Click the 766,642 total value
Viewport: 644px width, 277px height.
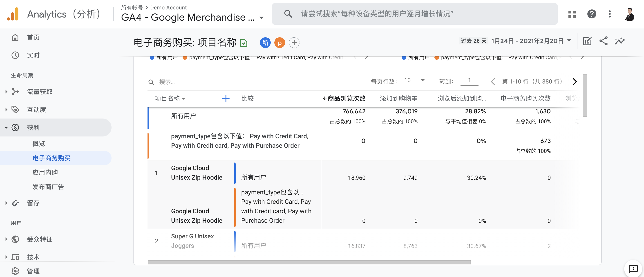(x=354, y=111)
